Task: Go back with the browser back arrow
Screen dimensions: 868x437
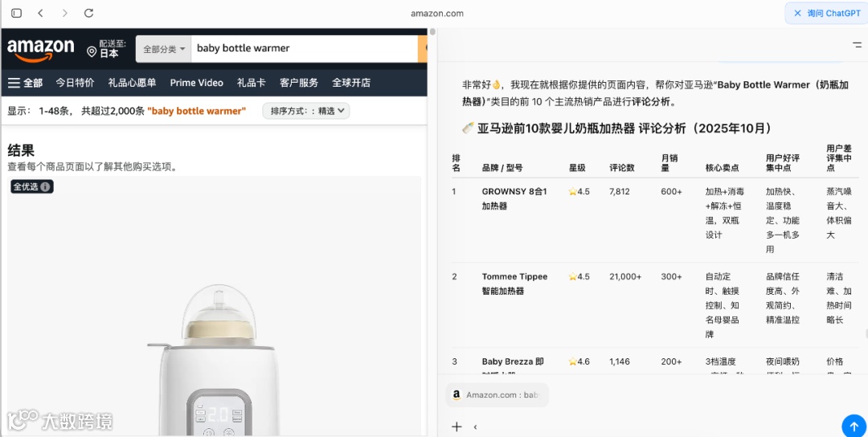Action: [40, 13]
